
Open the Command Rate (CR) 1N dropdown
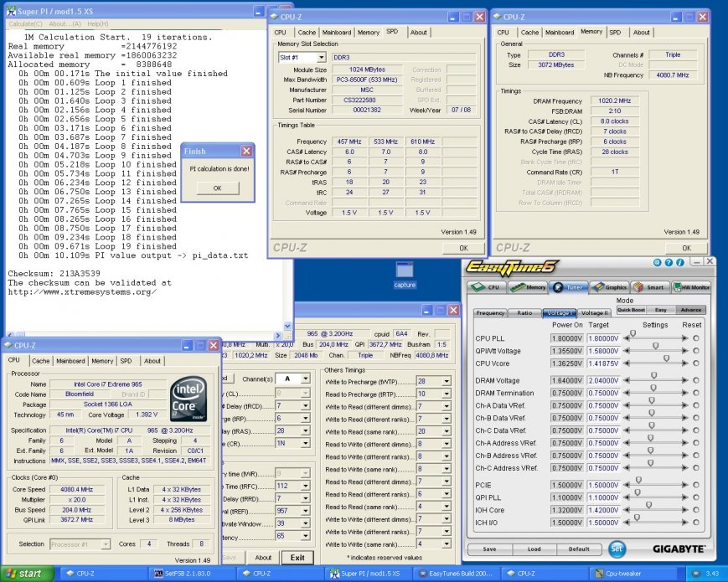pyautogui.click(x=305, y=444)
